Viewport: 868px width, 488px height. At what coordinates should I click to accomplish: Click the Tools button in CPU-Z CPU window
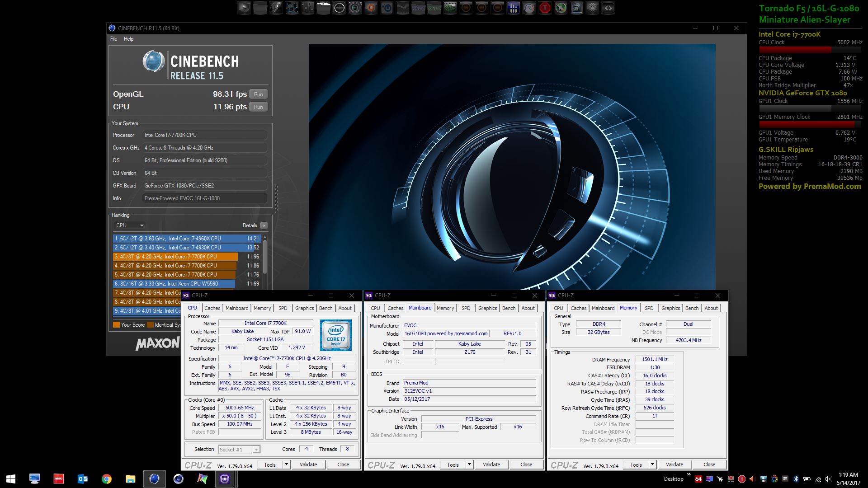click(x=270, y=465)
